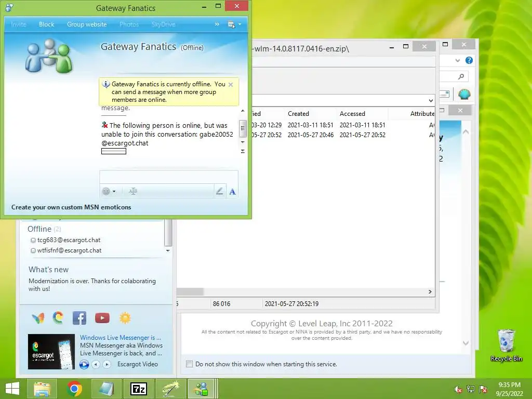Dismiss the yellow offline notification bar
This screenshot has height=399, width=532.
point(231,85)
